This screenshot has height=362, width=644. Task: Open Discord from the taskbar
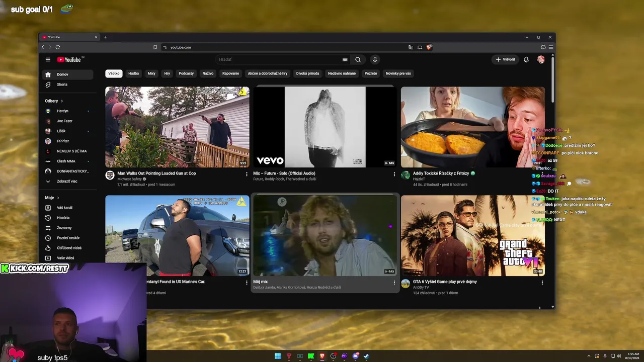click(356, 356)
